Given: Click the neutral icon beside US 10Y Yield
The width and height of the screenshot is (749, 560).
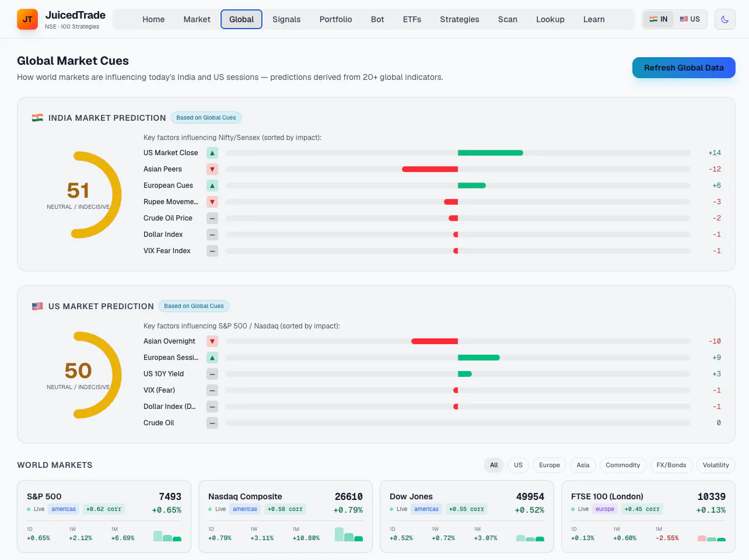Looking at the screenshot, I should 212,374.
